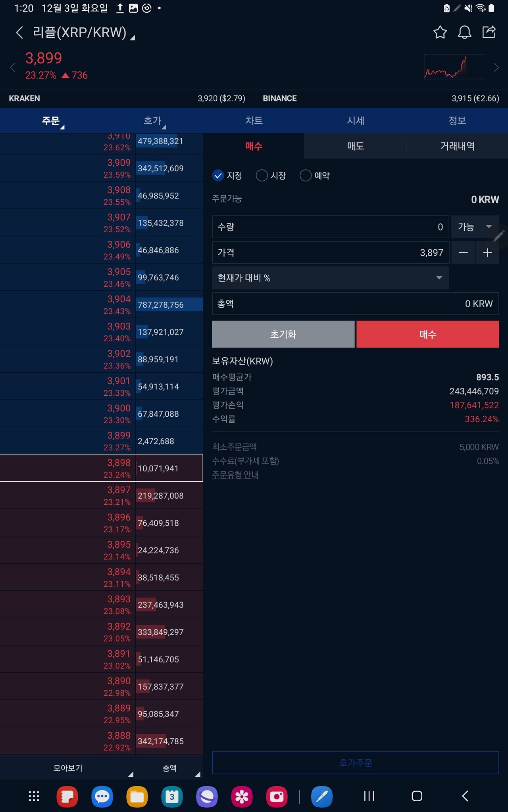Tap the system back navigation arrow
This screenshot has width=508, height=812.
(x=465, y=796)
